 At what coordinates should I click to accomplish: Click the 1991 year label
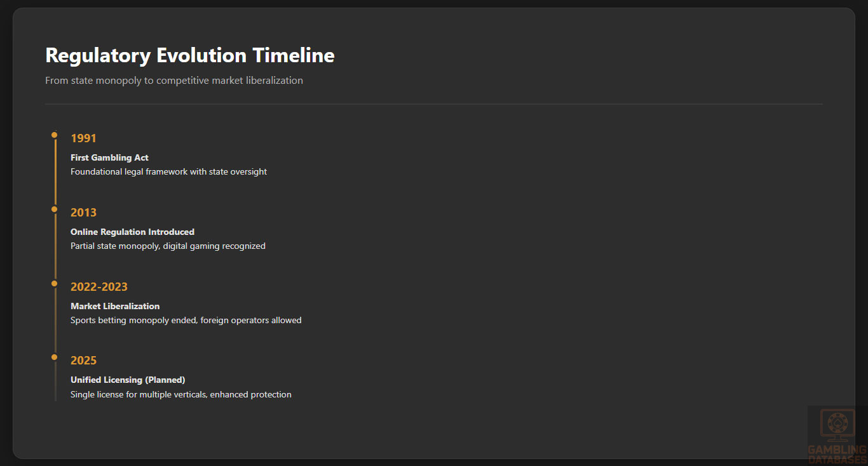pos(83,138)
